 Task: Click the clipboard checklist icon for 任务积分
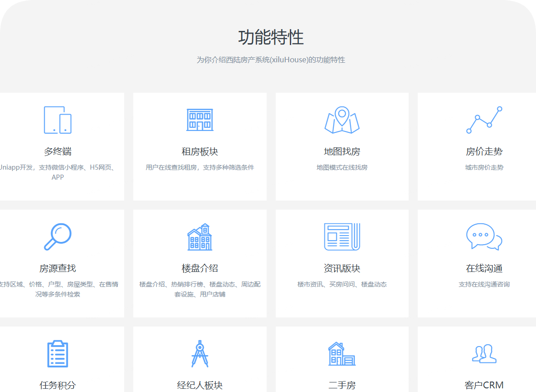click(58, 354)
